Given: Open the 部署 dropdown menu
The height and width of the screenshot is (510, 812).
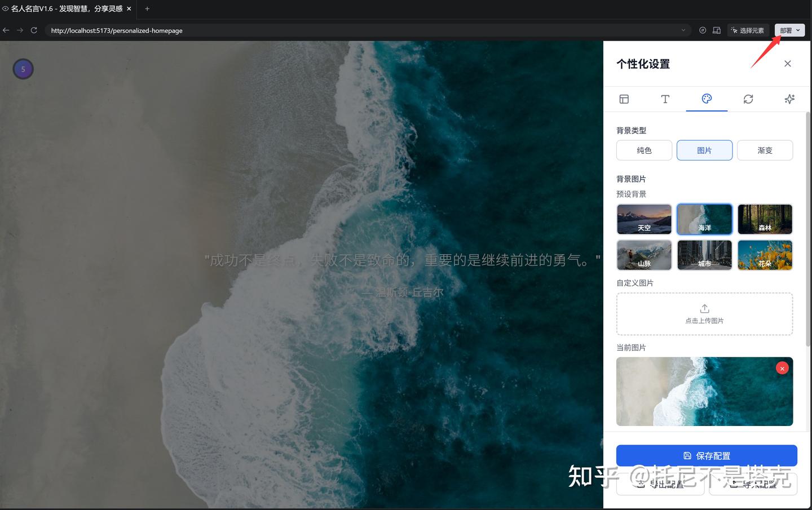Looking at the screenshot, I should pyautogui.click(x=788, y=30).
